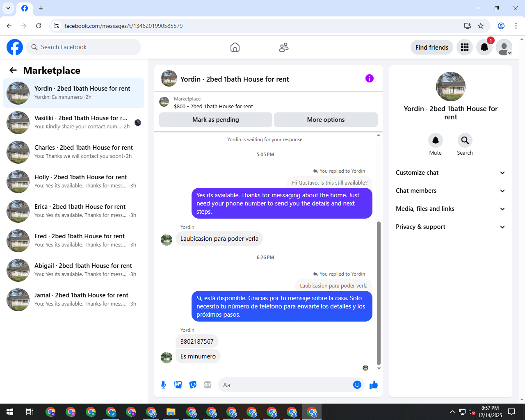The image size is (525, 420).
Task: Open Holly conversation in list
Action: [x=74, y=182]
